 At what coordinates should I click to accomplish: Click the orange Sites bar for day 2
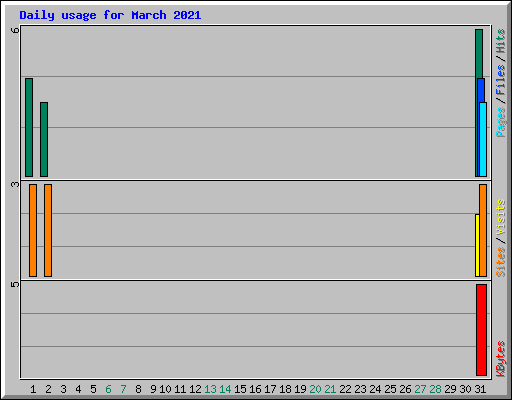tap(48, 230)
